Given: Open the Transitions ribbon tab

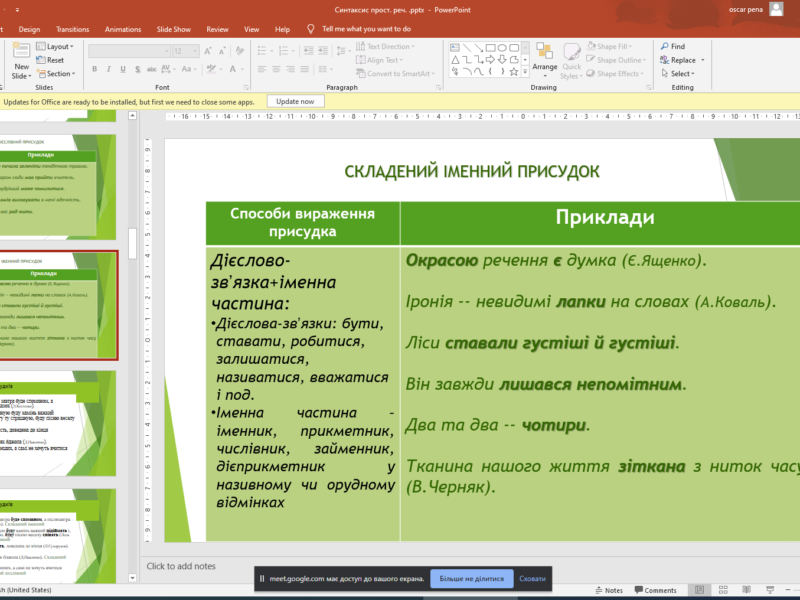Looking at the screenshot, I should (72, 29).
